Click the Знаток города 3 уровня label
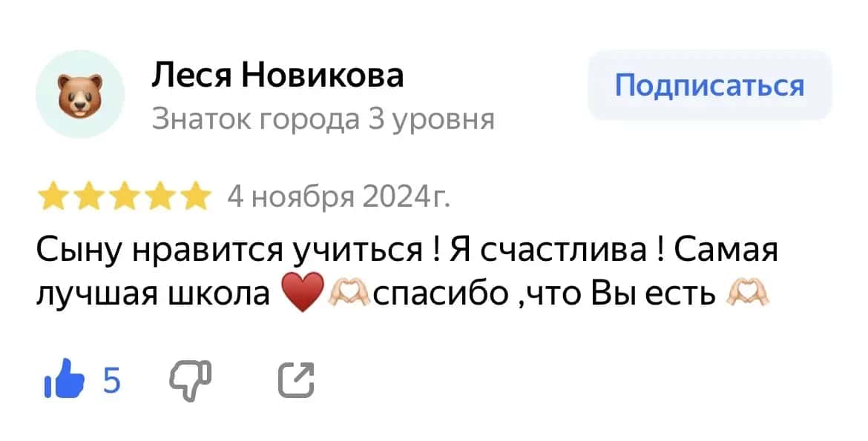Viewport: 868px width, 441px height. pos(323,118)
